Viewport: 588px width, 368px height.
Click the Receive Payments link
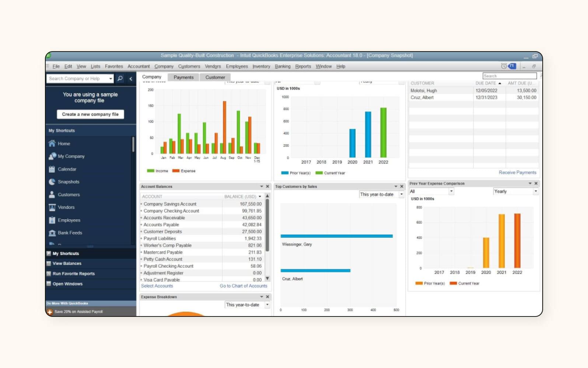(x=517, y=172)
